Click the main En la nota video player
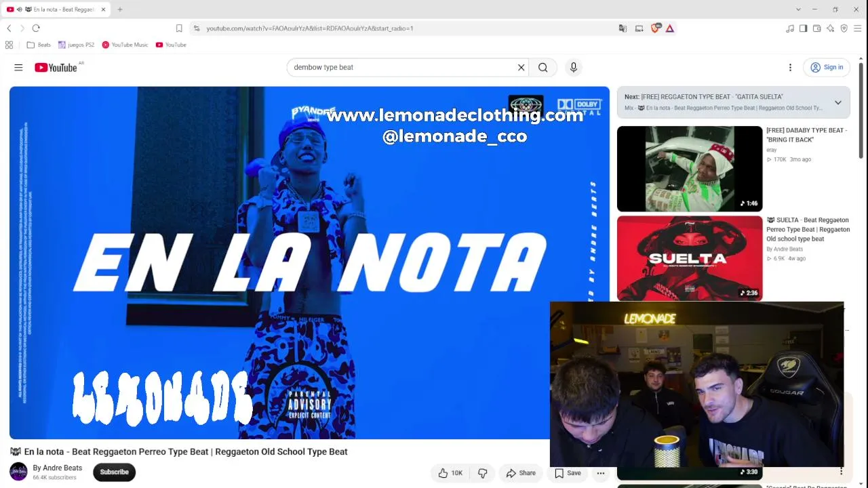868x488 pixels. click(x=309, y=262)
